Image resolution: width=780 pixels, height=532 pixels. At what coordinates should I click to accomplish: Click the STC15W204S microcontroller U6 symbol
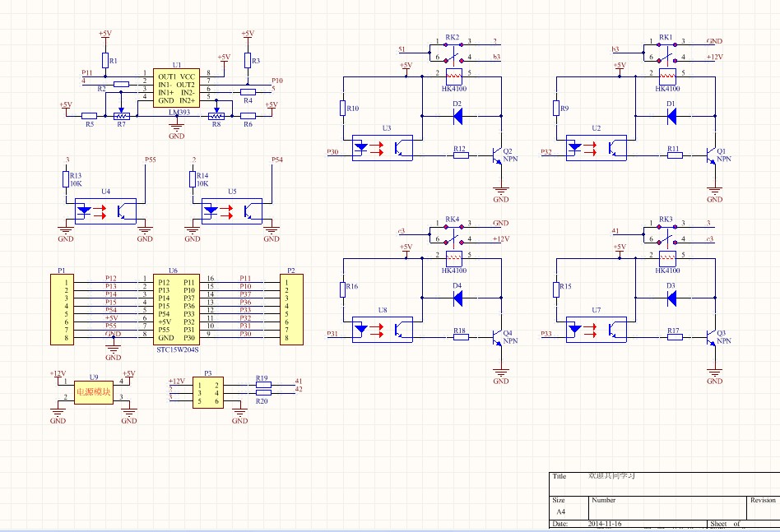[x=175, y=308]
